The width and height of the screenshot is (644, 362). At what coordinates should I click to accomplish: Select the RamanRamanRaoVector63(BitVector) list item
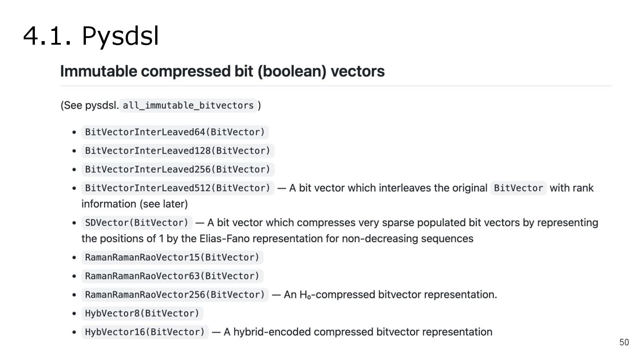tap(172, 276)
